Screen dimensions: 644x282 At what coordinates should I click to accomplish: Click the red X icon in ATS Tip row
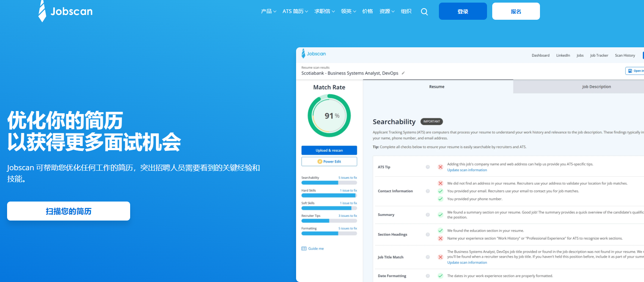point(440,167)
